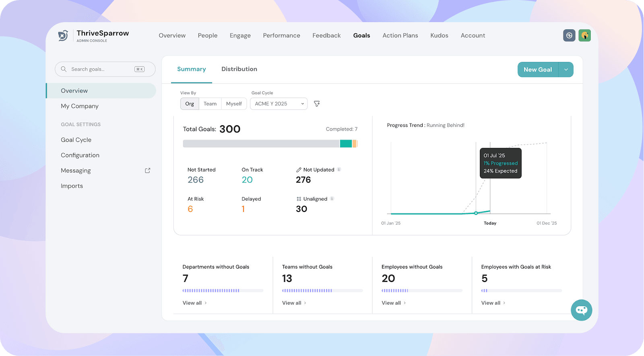Click the switcher icon beside avatar
Image resolution: width=644 pixels, height=356 pixels.
(x=569, y=35)
